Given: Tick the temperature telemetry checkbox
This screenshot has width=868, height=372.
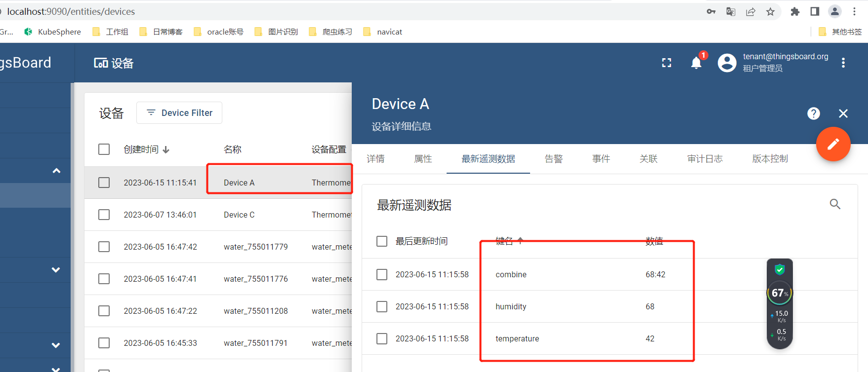Looking at the screenshot, I should 382,338.
